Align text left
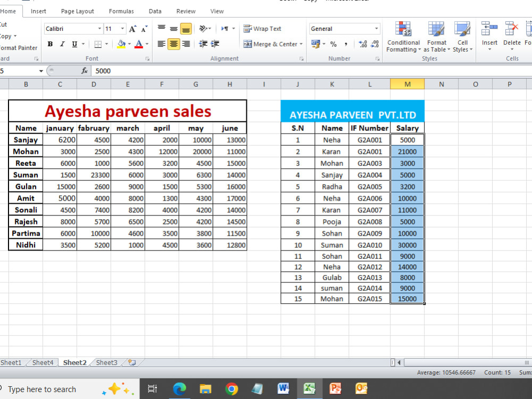The height and width of the screenshot is (399, 532). click(162, 44)
